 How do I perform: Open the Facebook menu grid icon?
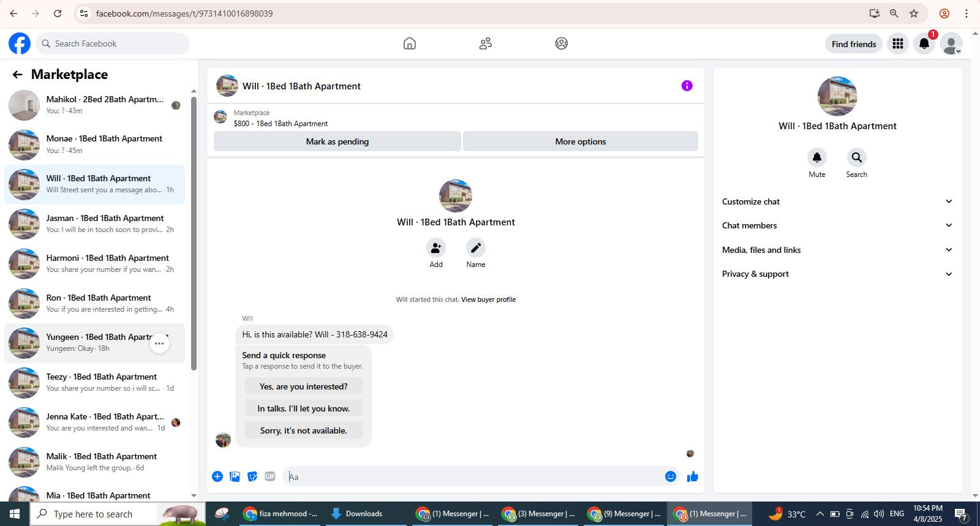pos(898,43)
